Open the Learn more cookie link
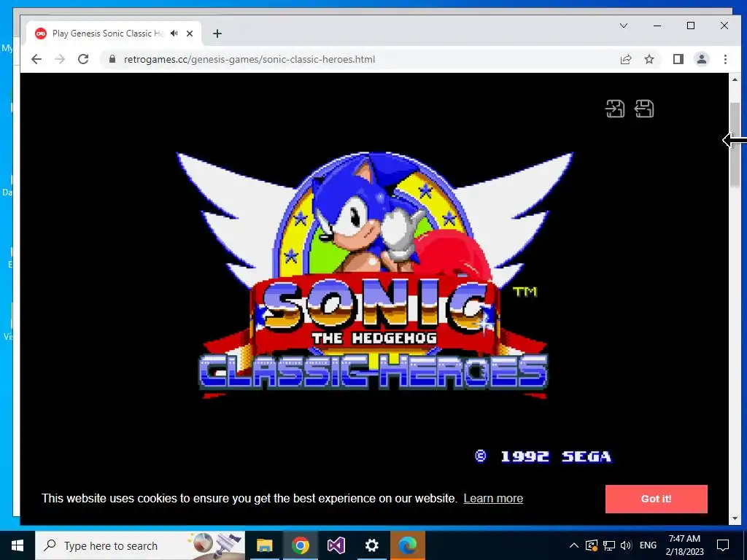This screenshot has height=560, width=747. pos(493,498)
